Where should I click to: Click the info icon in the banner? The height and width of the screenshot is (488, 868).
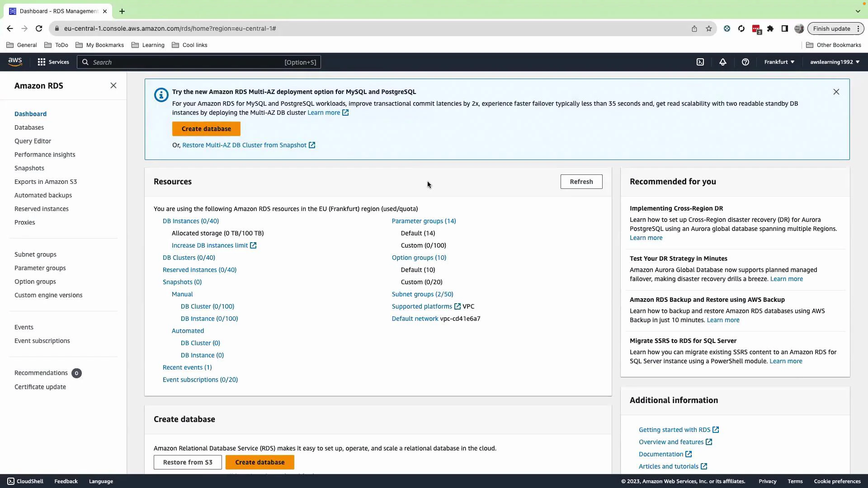161,95
